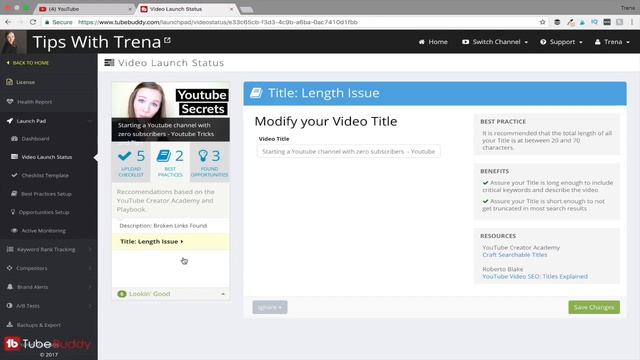Click the Youtube Secrets video thumbnail

click(x=171, y=112)
